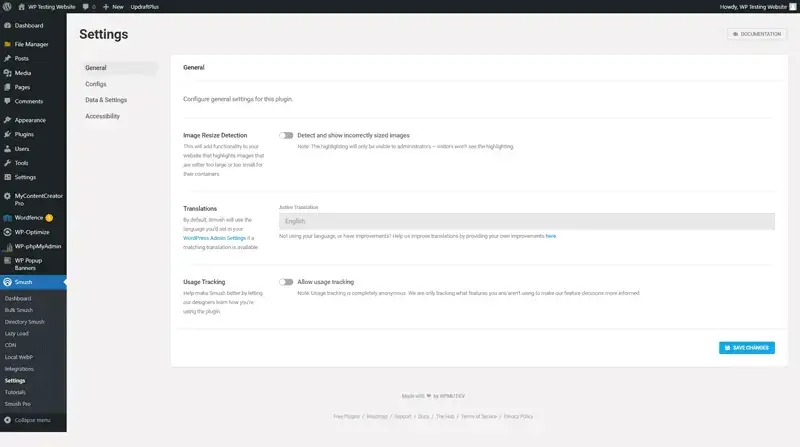This screenshot has width=800, height=447.
Task: Click the Posts pushpin icon in sidebar
Action: (8, 58)
